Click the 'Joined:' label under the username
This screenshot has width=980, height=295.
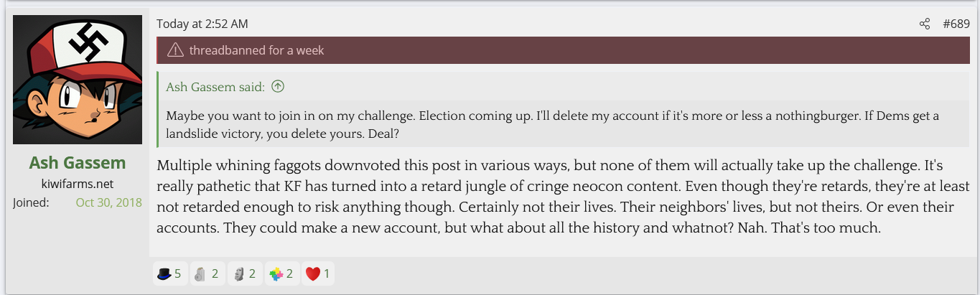pos(31,202)
